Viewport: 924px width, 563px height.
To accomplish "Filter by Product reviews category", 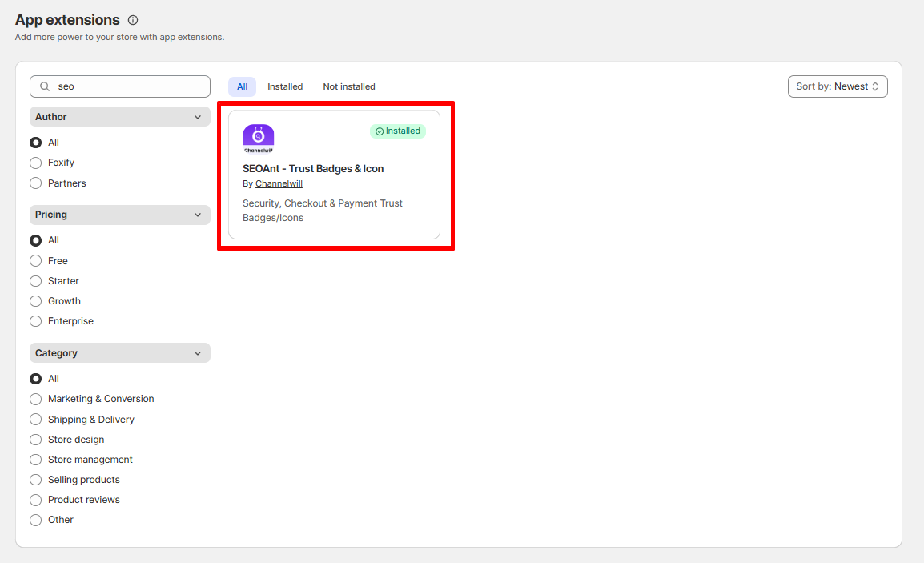I will click(x=36, y=500).
